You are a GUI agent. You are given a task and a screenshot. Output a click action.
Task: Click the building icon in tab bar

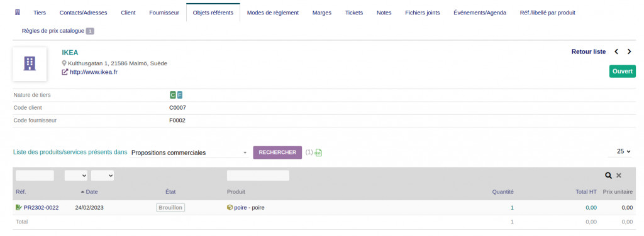tap(17, 13)
